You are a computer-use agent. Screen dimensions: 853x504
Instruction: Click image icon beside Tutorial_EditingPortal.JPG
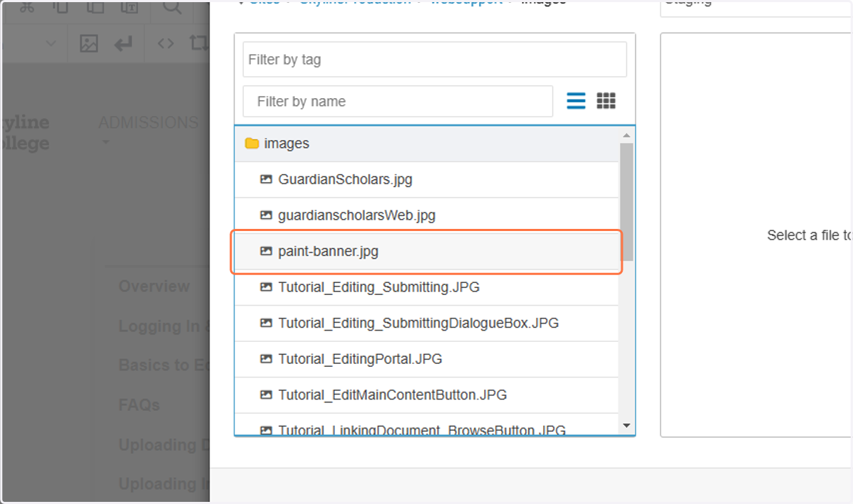coord(267,359)
